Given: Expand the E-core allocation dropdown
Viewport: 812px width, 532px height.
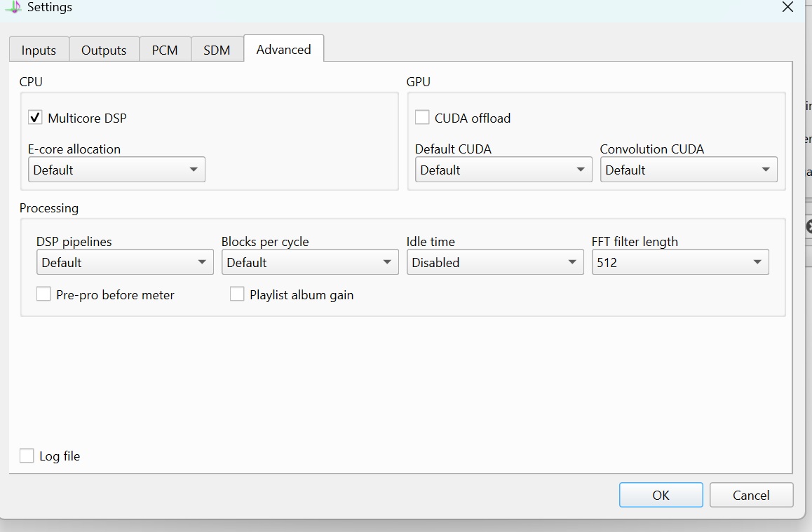Looking at the screenshot, I should point(116,169).
